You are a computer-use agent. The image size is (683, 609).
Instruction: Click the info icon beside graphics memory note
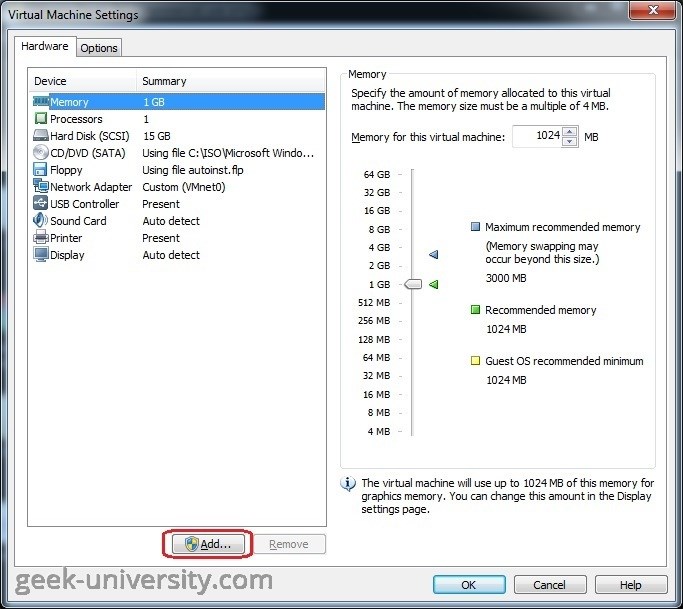(348, 484)
